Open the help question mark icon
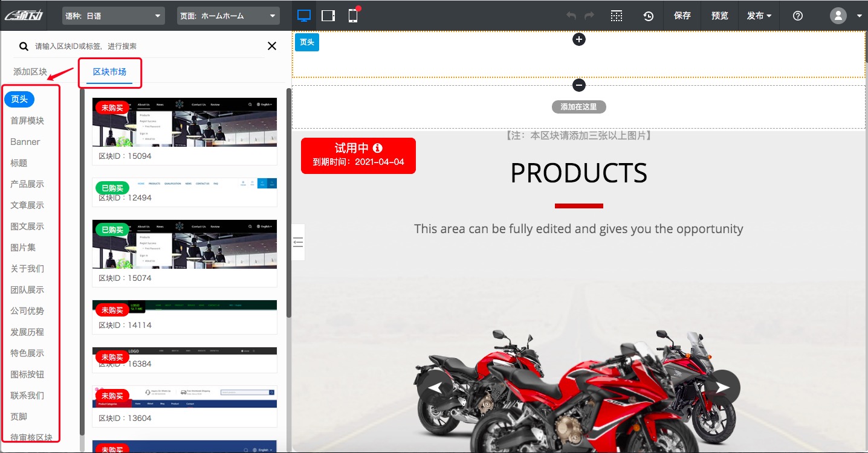 [x=797, y=16]
